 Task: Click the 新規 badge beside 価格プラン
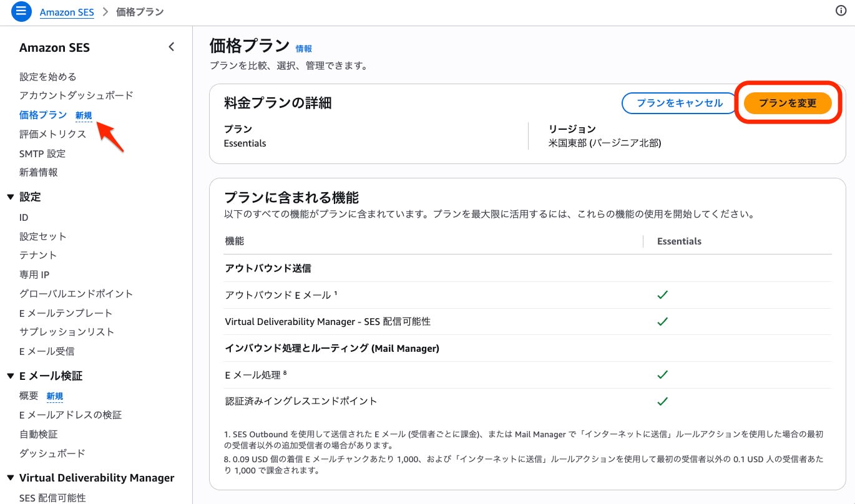[84, 115]
